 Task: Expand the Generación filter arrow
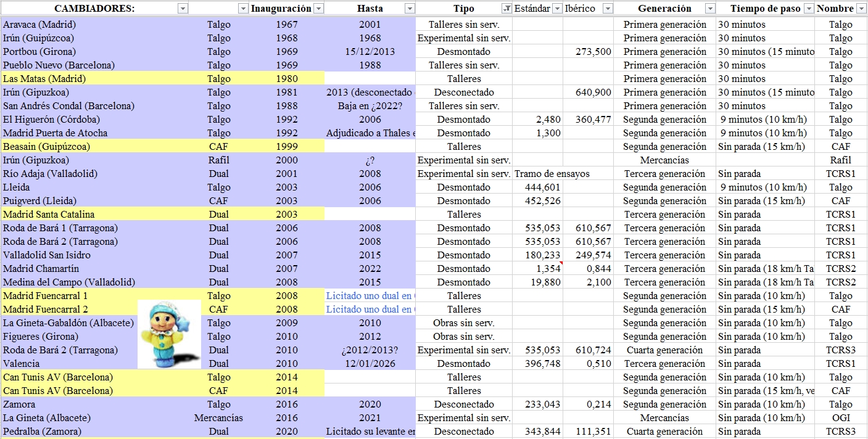click(710, 9)
